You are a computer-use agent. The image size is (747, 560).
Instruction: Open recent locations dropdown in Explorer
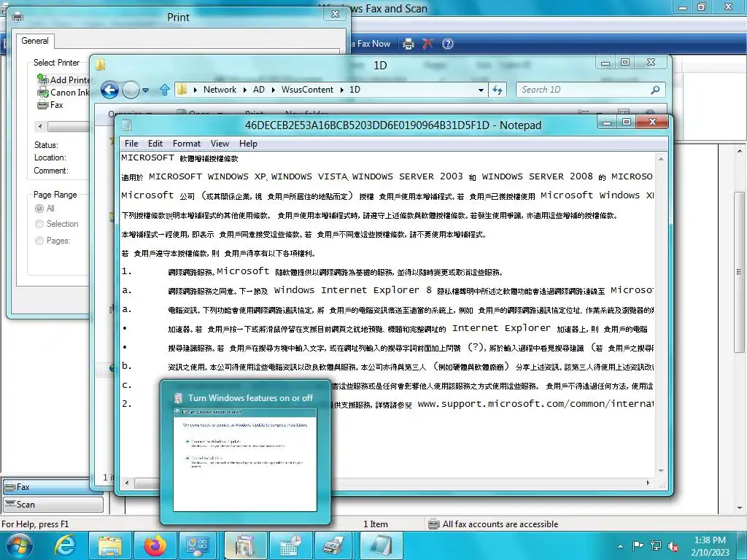[x=145, y=90]
